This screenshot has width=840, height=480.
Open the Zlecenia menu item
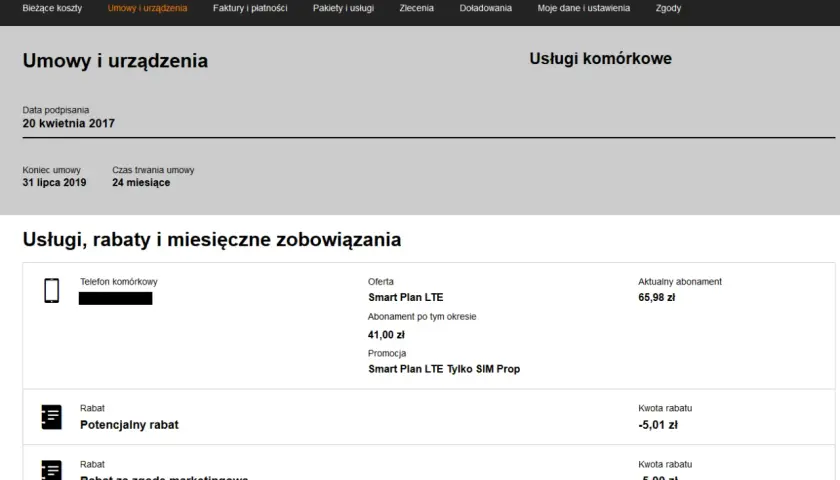click(416, 8)
